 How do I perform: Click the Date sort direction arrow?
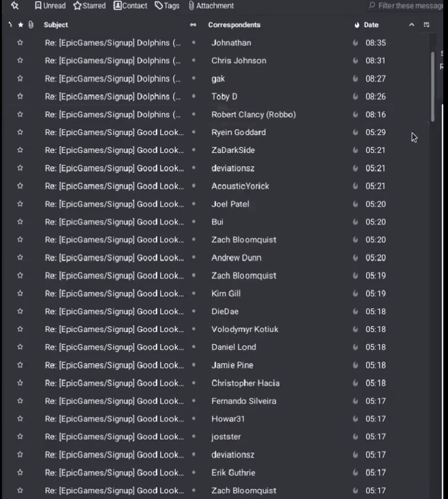(411, 25)
